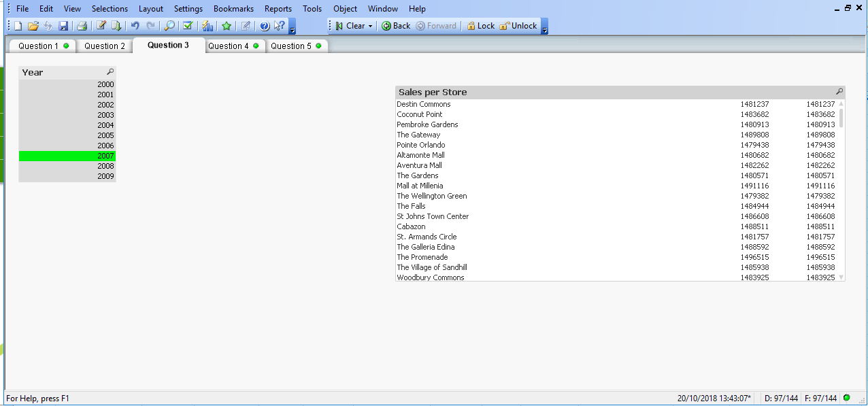Open search in the Year listbox header
Viewport: 868px width, 406px height.
point(110,72)
